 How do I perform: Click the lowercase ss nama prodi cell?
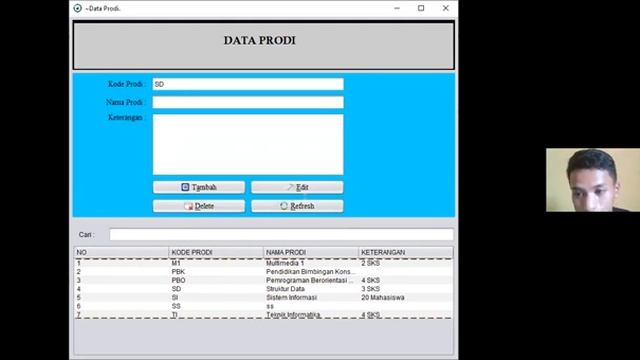[311, 306]
